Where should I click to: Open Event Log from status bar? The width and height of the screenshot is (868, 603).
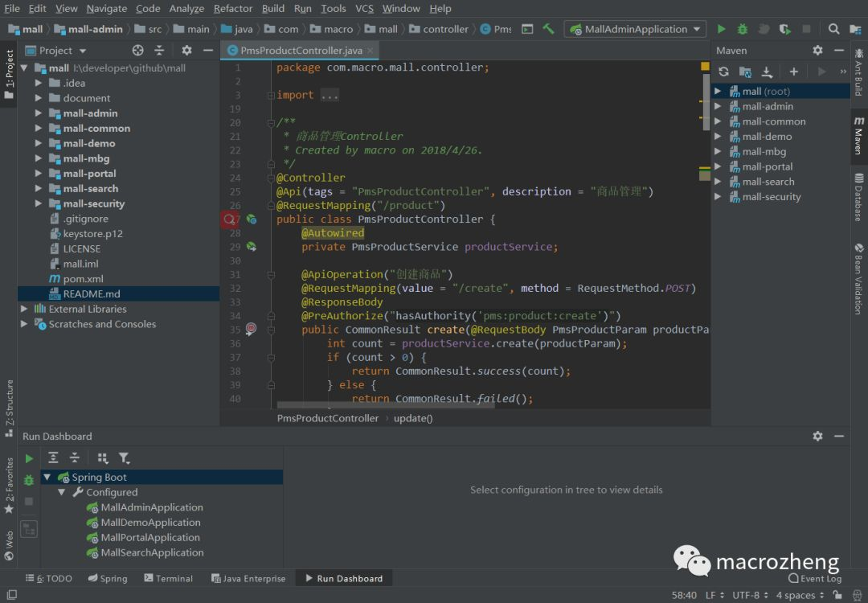815,578
